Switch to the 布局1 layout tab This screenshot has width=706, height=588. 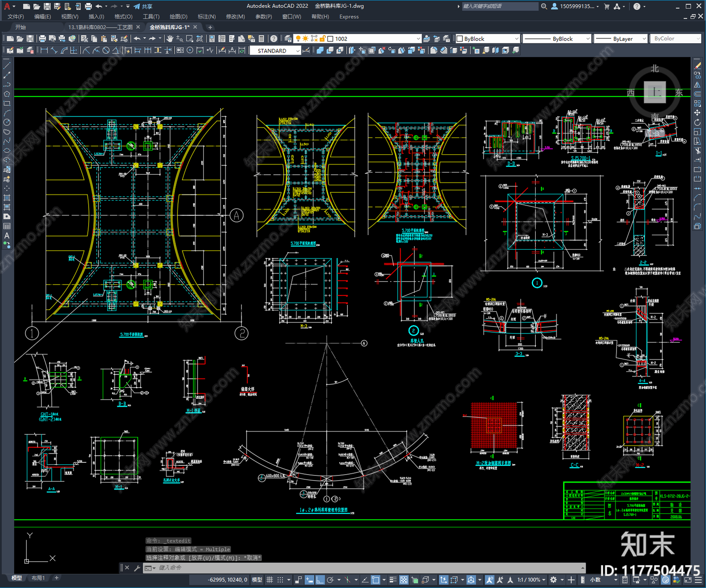point(38,578)
